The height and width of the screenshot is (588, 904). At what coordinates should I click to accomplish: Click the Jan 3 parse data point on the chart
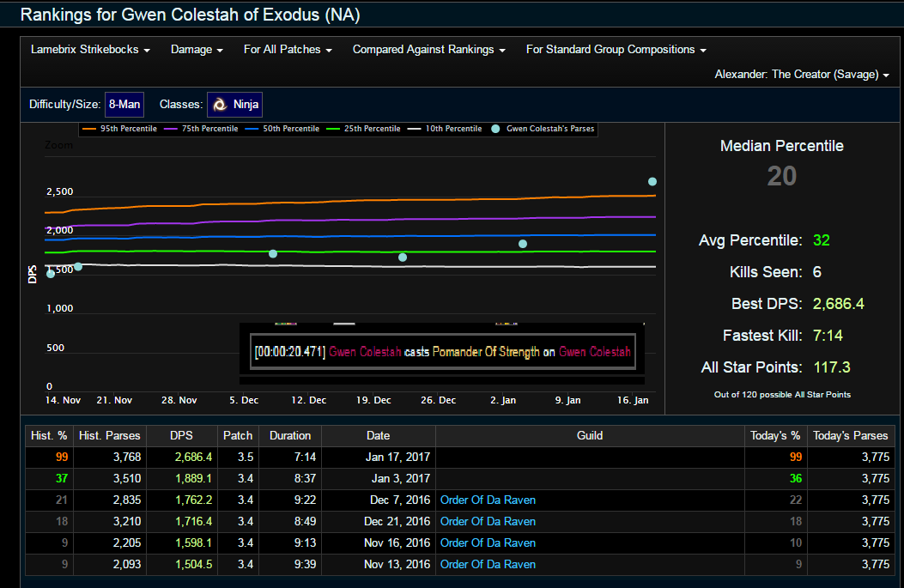523,244
